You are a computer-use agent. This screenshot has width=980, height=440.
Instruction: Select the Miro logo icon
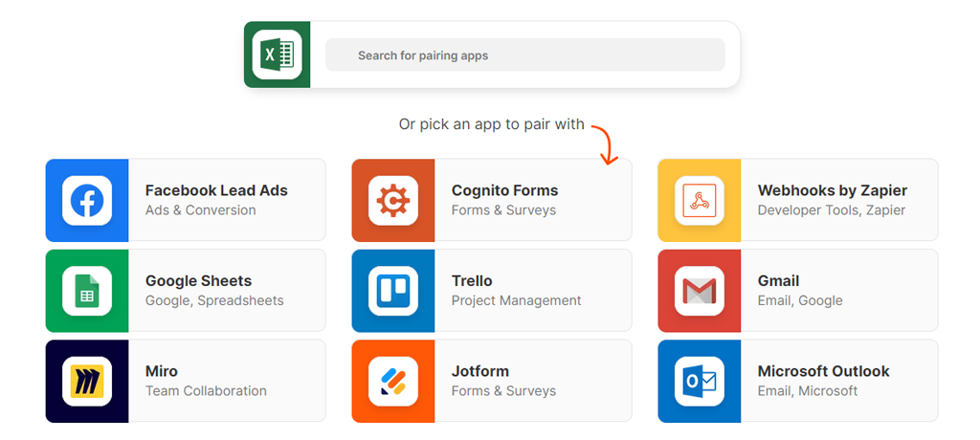coord(87,381)
